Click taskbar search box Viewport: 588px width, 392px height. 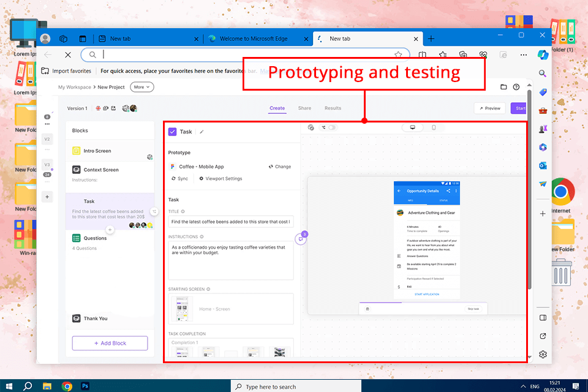pyautogui.click(x=296, y=386)
